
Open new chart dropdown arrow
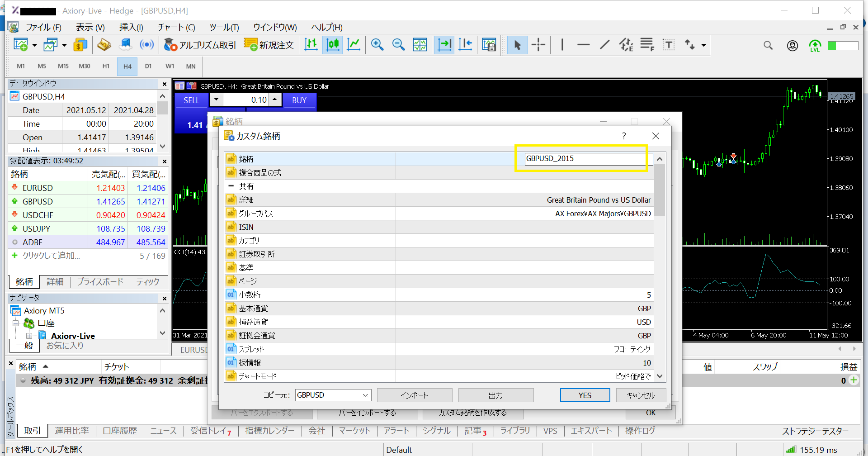click(x=34, y=45)
